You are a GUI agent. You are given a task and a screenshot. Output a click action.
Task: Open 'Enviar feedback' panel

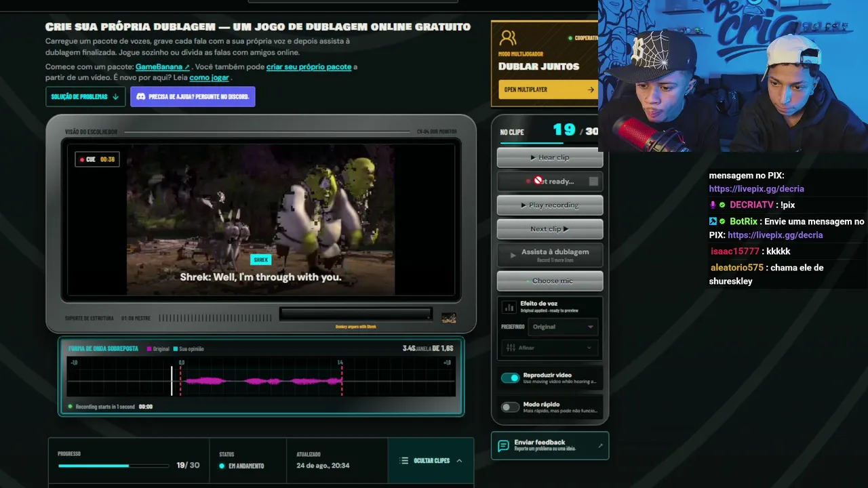point(550,445)
